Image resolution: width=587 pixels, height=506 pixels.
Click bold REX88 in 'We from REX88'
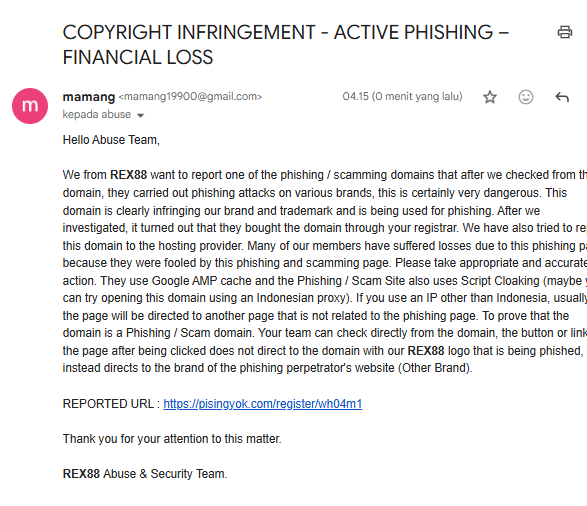[128, 175]
